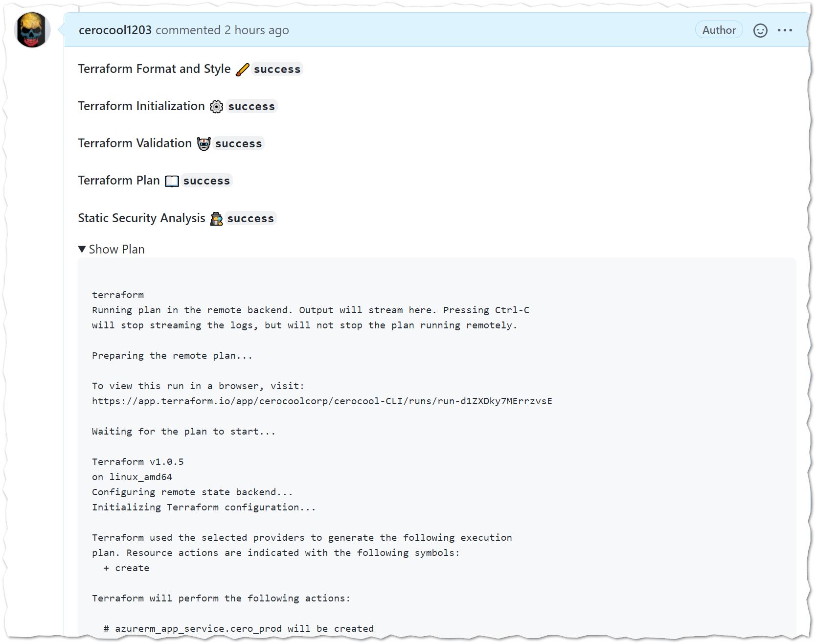This screenshot has width=816, height=644.
Task: Click the detective emoji beside Static Security Analysis
Action: [x=216, y=219]
